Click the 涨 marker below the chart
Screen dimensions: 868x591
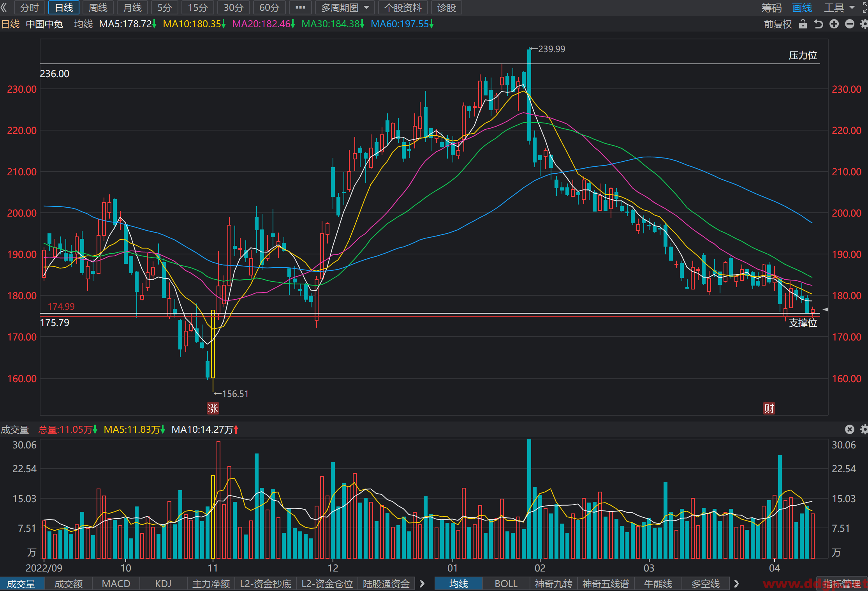coord(213,408)
